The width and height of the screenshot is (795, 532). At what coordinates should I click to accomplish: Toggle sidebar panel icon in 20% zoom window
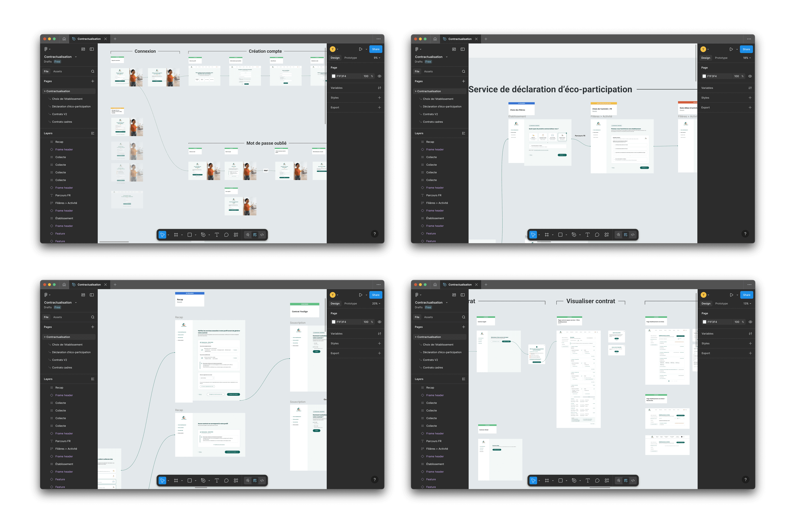92,295
